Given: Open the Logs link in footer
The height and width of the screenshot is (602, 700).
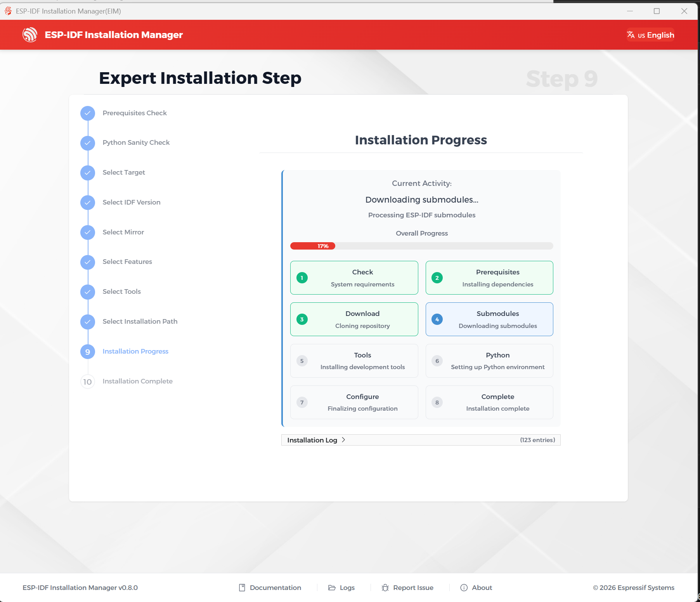Looking at the screenshot, I should (x=347, y=588).
